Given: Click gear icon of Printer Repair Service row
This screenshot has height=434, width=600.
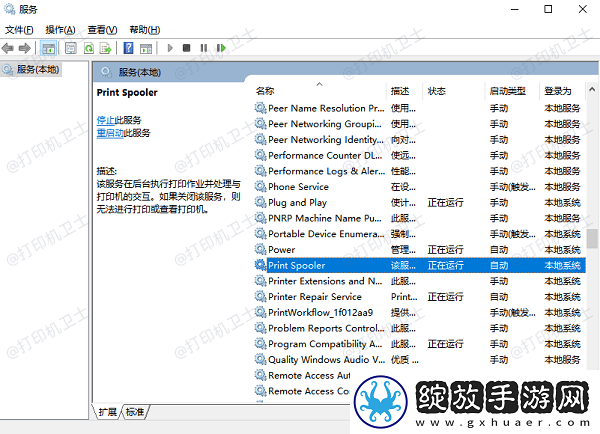Looking at the screenshot, I should point(261,297).
